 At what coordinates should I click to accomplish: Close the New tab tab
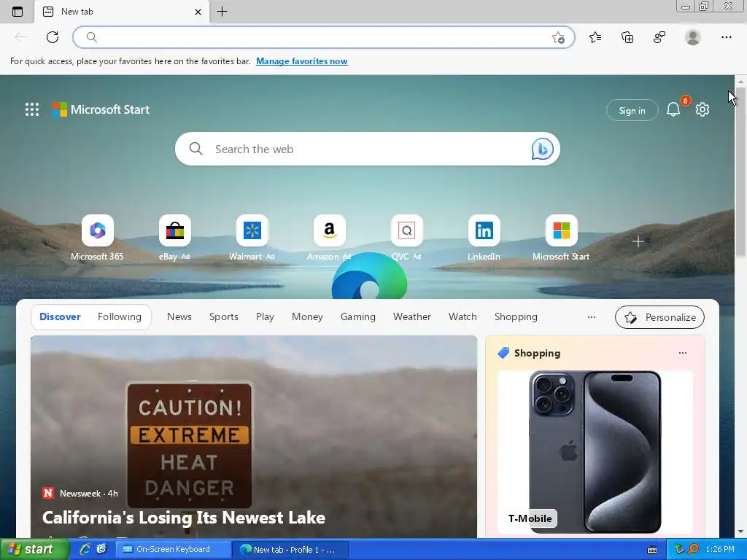point(198,12)
